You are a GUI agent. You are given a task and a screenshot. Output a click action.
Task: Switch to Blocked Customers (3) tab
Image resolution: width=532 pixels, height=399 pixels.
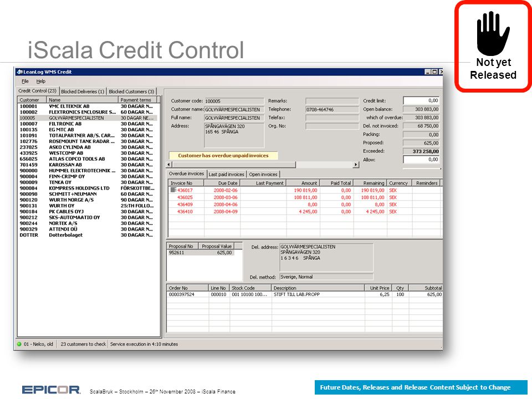(131, 91)
